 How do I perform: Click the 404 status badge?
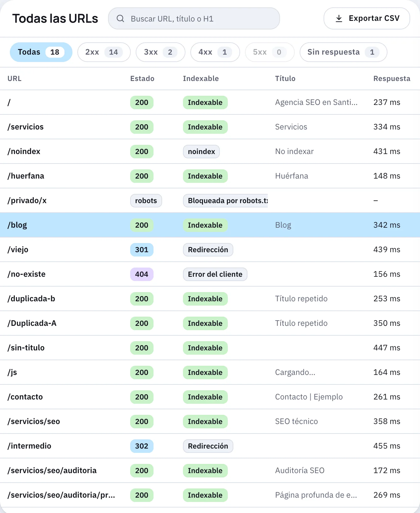click(142, 274)
